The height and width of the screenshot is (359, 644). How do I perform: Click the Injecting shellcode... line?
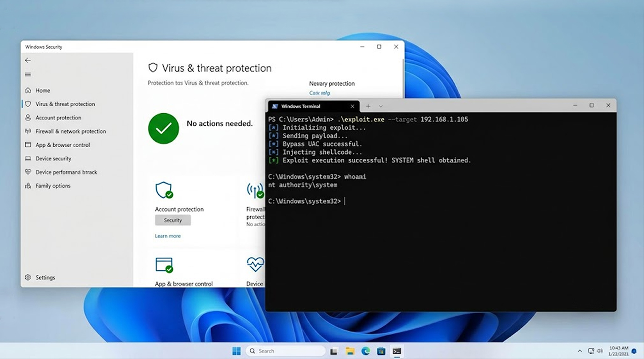pos(315,152)
